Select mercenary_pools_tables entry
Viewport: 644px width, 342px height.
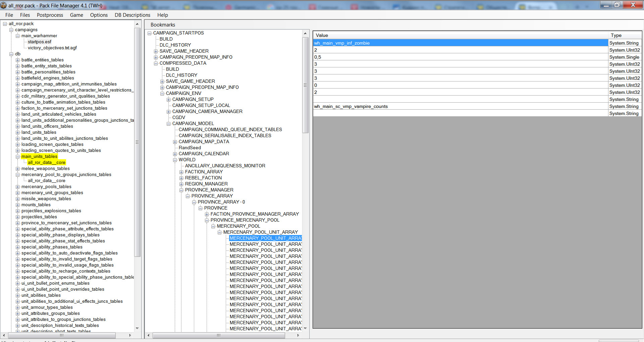click(46, 187)
